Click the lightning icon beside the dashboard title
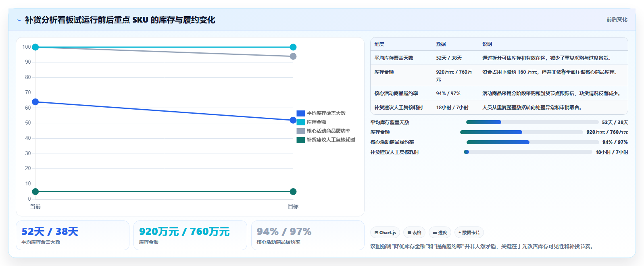The height and width of the screenshot is (266, 644). point(19,20)
